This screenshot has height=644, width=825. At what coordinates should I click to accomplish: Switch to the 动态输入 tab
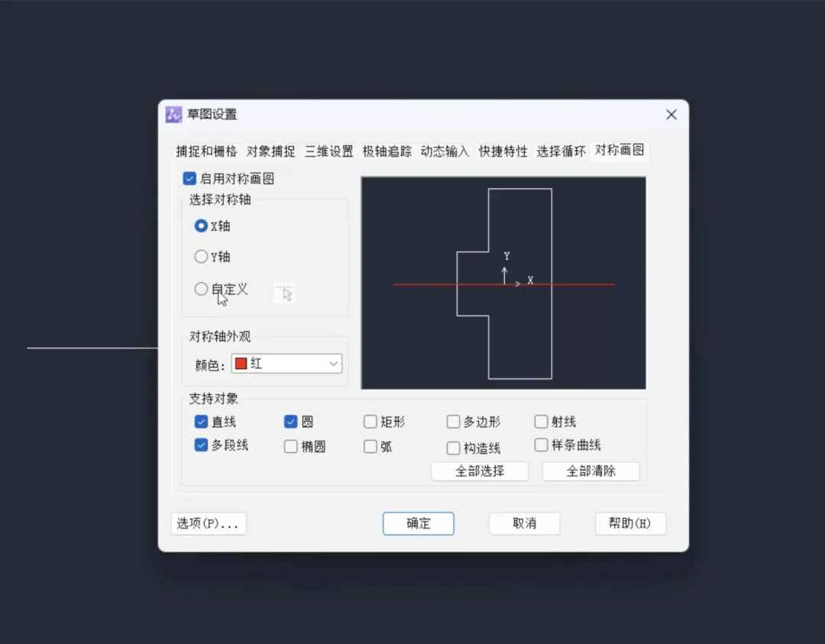[445, 151]
